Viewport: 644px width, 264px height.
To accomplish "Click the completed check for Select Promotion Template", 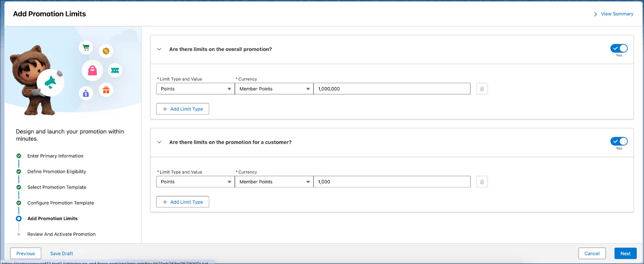I will pos(19,187).
